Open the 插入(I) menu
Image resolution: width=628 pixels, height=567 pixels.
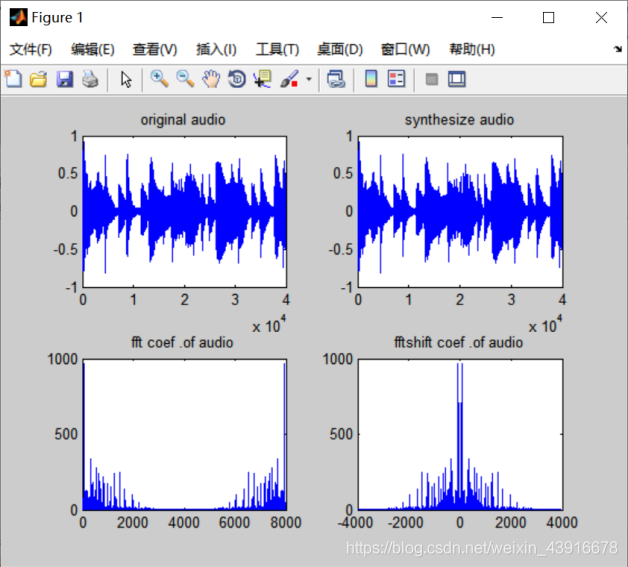[x=216, y=50]
